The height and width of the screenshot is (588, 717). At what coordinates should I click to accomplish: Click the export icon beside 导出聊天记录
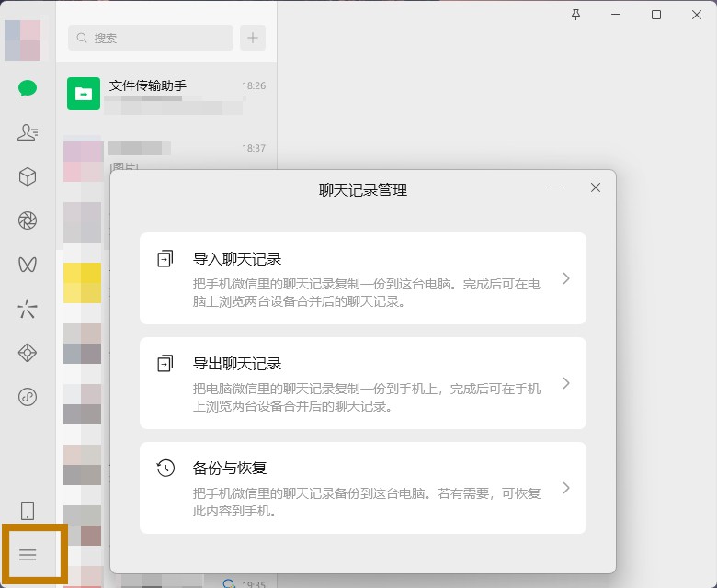click(x=165, y=363)
